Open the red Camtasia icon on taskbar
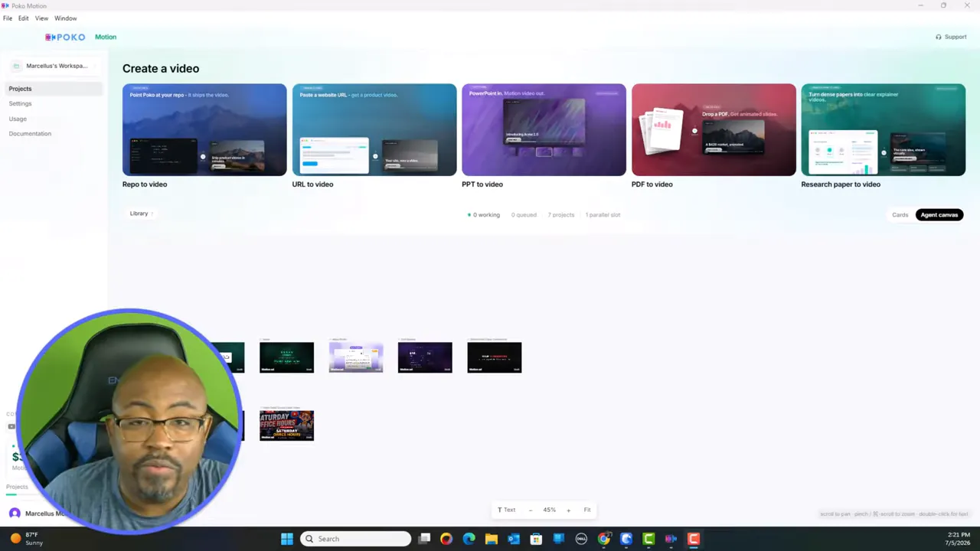980x551 pixels. pos(694,539)
